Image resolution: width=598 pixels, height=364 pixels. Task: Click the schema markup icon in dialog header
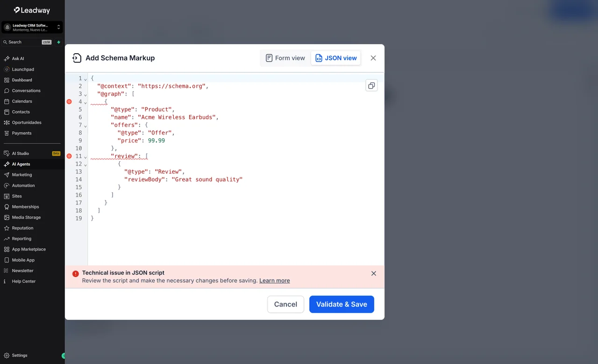click(x=77, y=58)
